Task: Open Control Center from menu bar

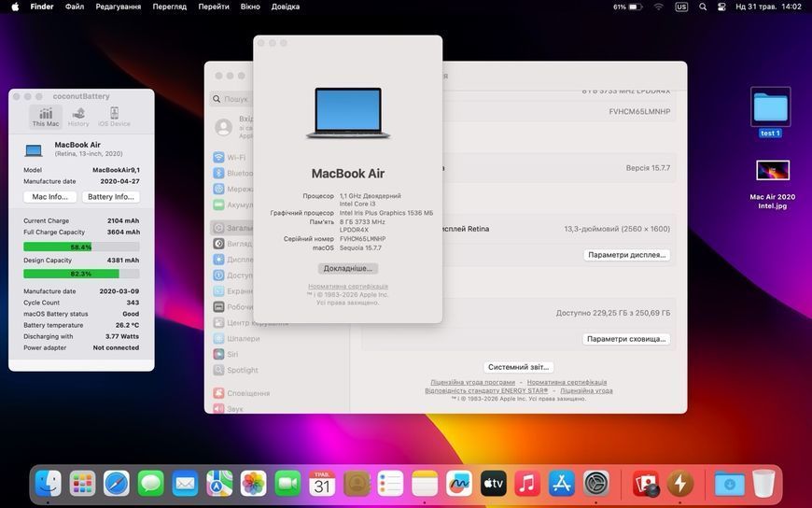Action: (721, 7)
